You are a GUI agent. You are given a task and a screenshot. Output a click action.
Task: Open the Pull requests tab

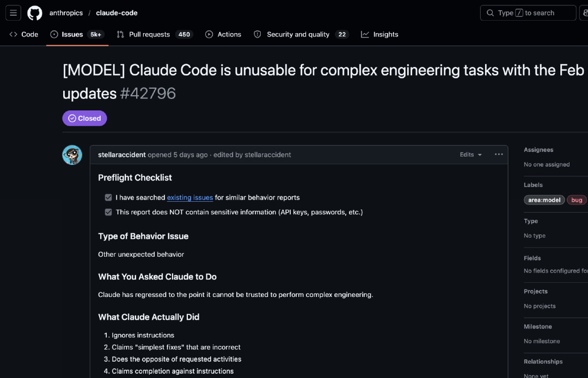(x=155, y=34)
